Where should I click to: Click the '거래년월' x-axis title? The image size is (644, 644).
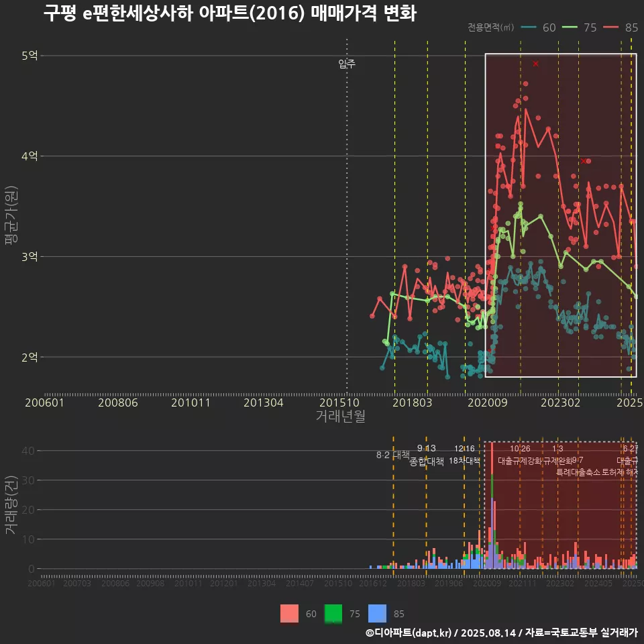click(x=341, y=416)
